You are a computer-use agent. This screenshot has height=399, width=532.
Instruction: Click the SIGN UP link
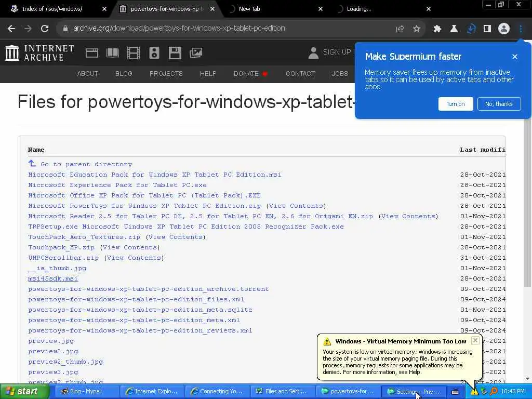coord(337,52)
